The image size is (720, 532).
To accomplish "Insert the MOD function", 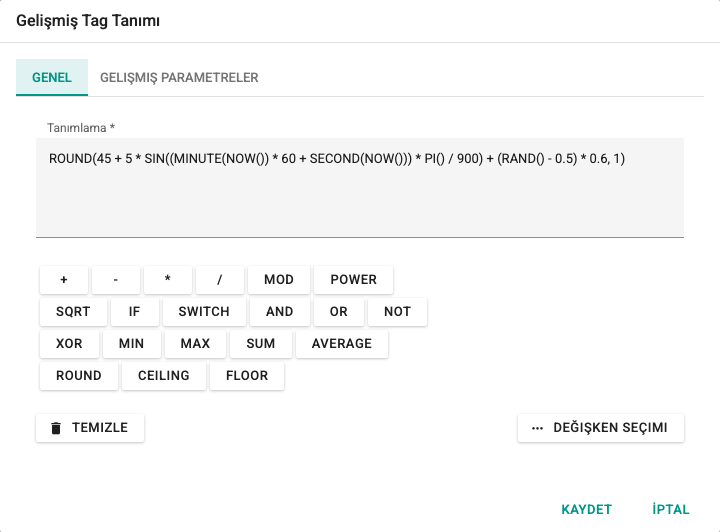I will (279, 280).
